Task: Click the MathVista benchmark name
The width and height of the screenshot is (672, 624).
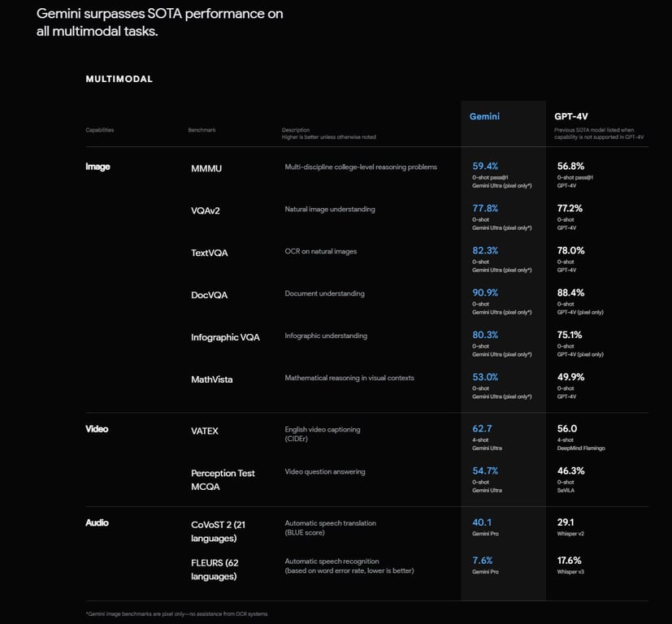Action: [211, 379]
